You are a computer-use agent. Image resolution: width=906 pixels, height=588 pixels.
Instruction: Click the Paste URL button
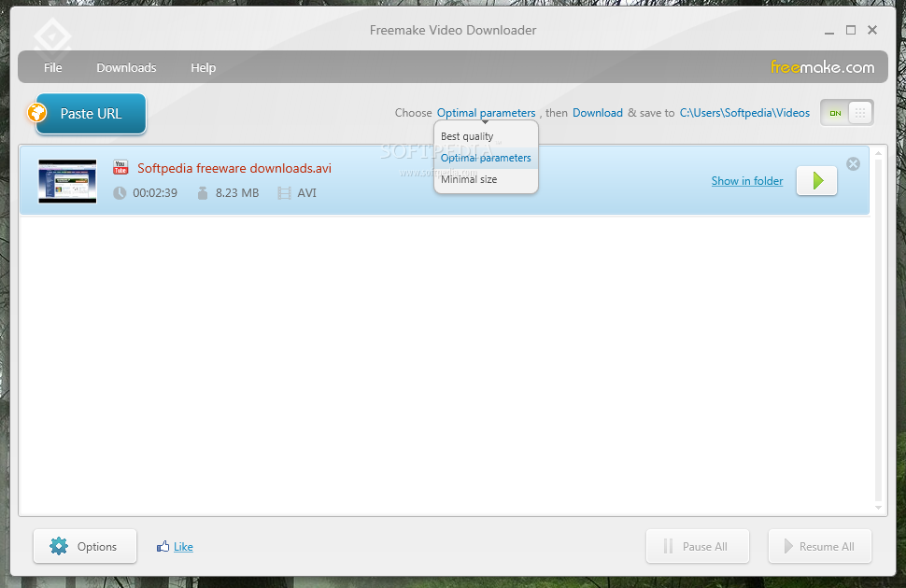(x=91, y=114)
